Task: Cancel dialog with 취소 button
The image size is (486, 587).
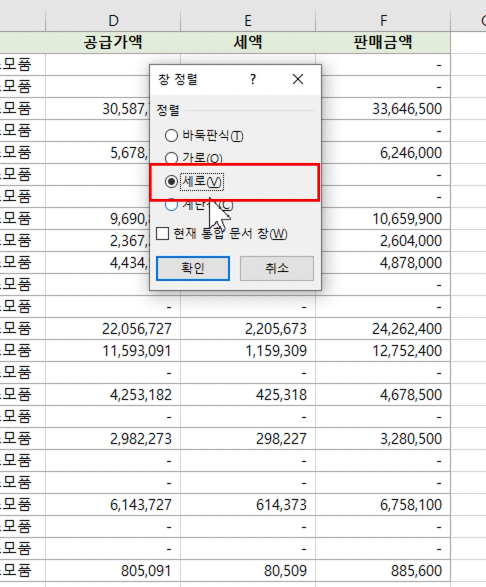Action: (277, 268)
